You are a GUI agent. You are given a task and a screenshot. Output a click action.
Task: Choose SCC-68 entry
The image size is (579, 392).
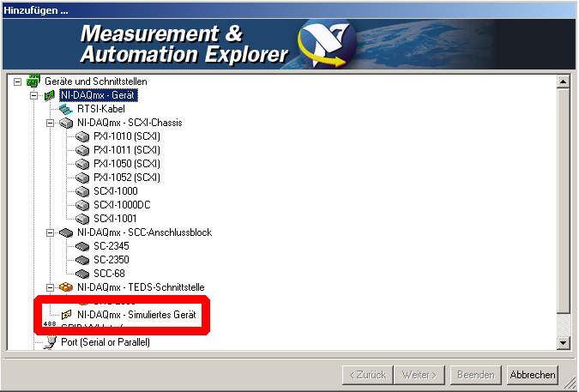pyautogui.click(x=109, y=274)
